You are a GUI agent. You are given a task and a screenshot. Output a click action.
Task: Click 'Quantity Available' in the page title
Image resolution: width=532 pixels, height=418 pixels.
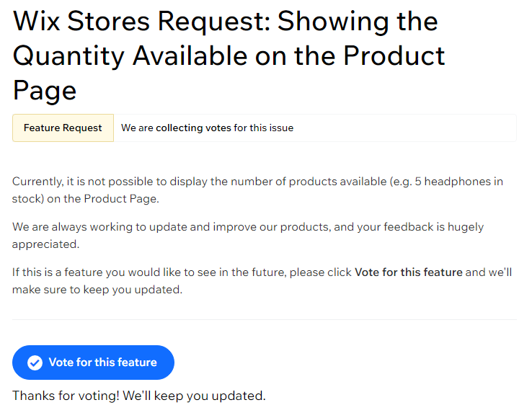pos(130,56)
